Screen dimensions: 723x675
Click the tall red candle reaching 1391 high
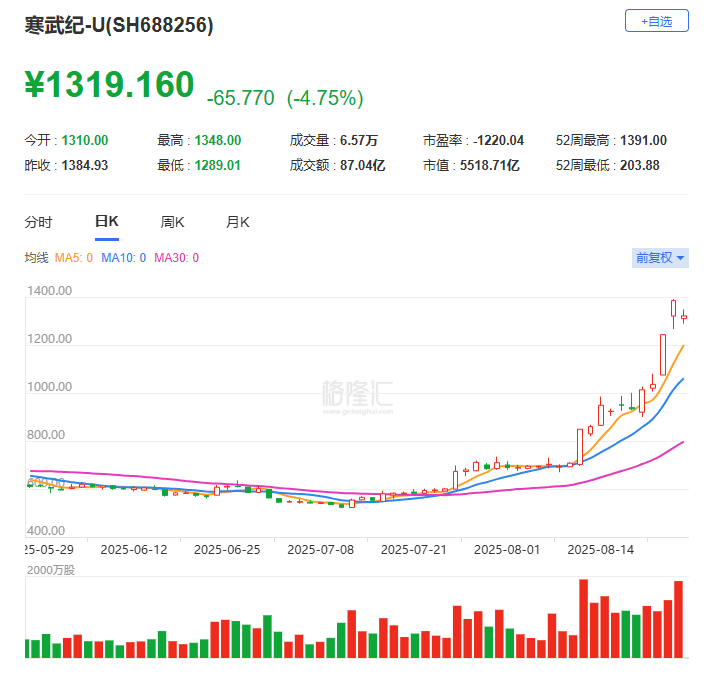tap(674, 314)
